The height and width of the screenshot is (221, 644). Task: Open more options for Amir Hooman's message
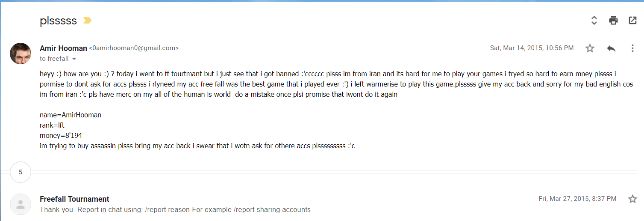click(632, 48)
